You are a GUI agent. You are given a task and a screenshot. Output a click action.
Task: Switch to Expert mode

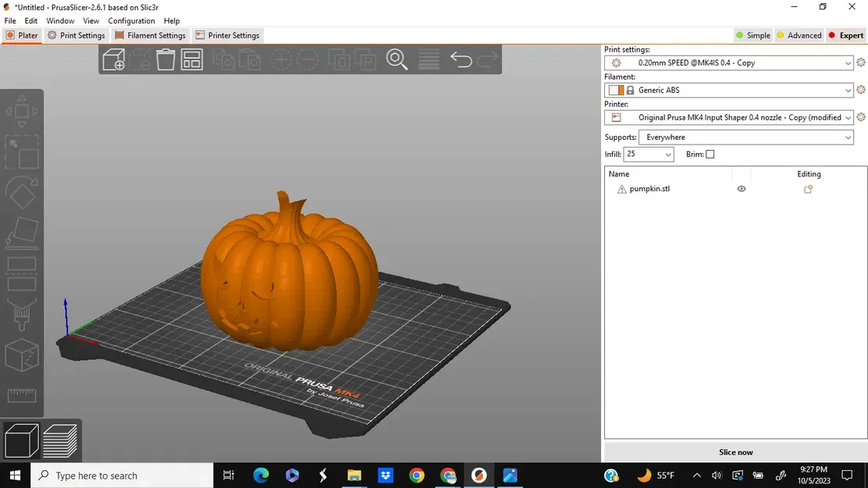pyautogui.click(x=845, y=35)
